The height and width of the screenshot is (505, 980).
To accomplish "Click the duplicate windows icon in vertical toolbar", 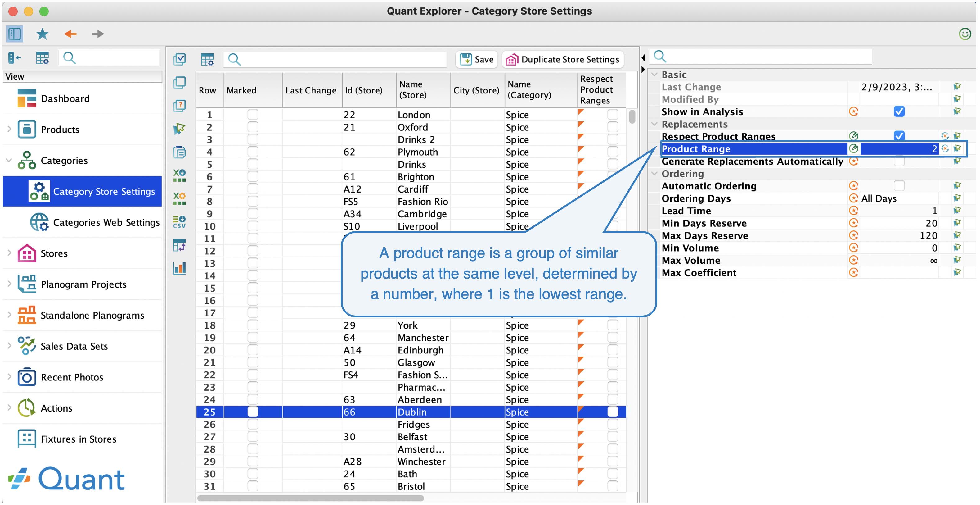I will (179, 82).
